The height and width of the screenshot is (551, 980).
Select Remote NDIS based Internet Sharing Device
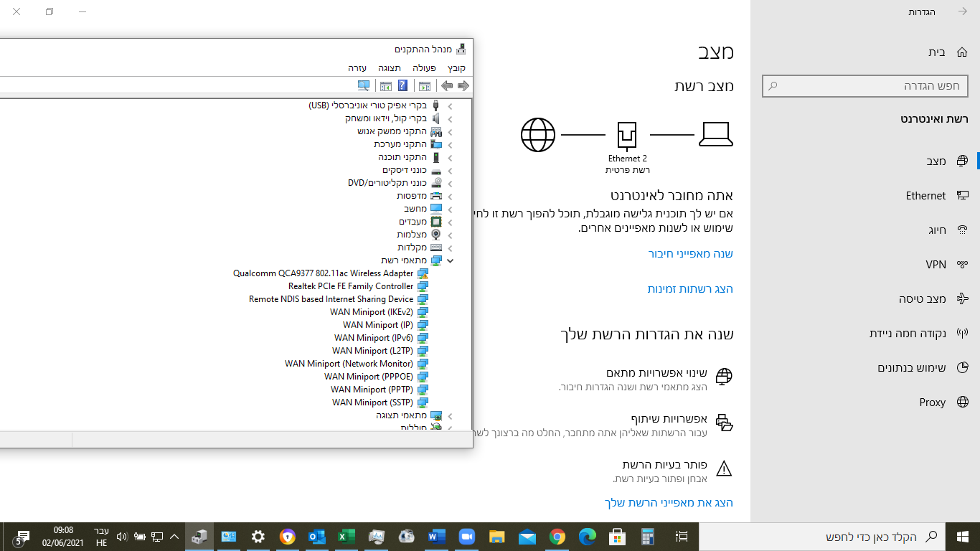click(331, 299)
